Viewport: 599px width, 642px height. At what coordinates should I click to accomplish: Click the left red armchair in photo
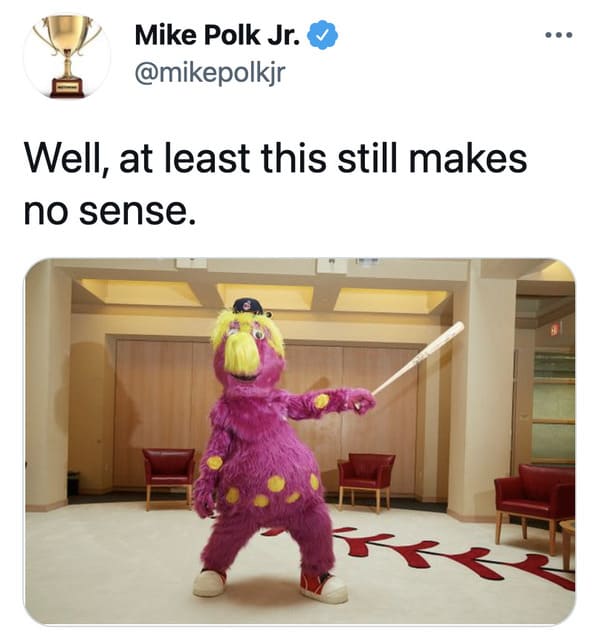(168, 476)
